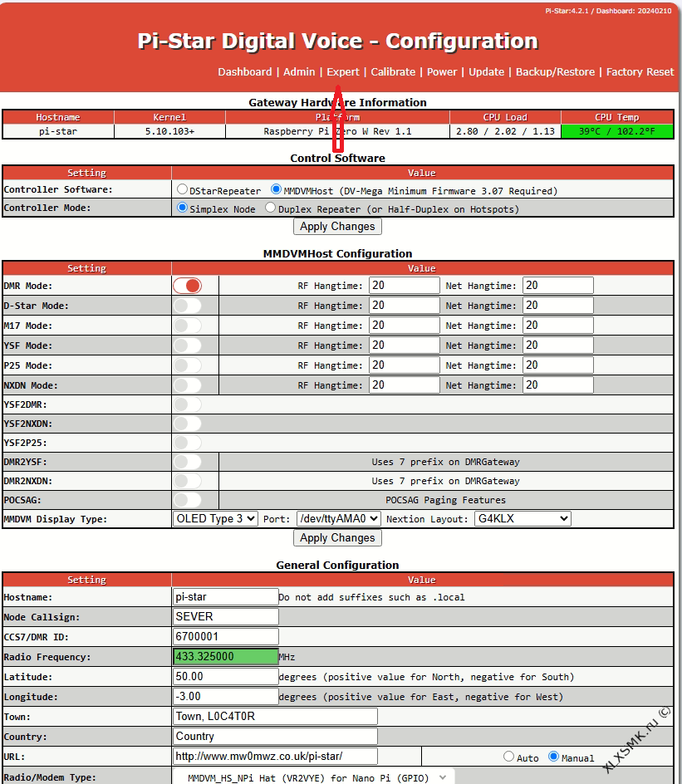Image resolution: width=682 pixels, height=784 pixels.
Task: Click the CPU Temp value cell
Action: 617,131
